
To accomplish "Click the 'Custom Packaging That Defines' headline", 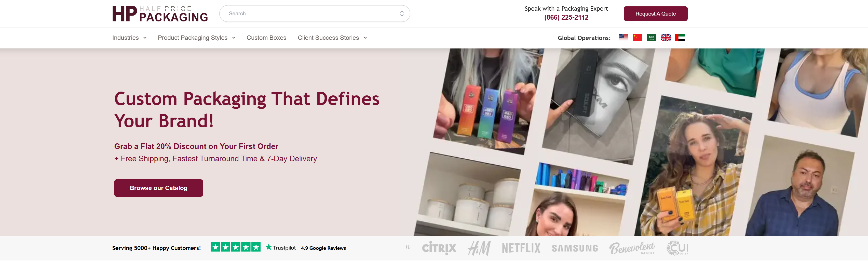I will tap(247, 110).
